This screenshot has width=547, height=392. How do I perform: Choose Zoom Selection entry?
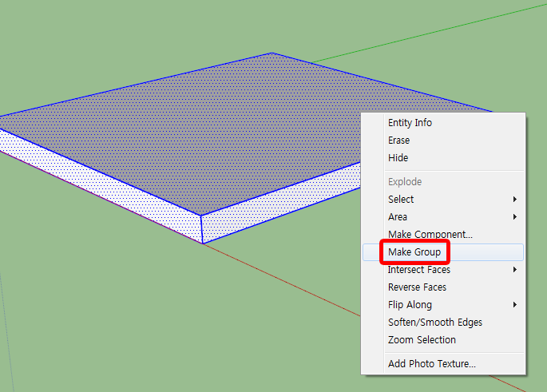443,339
